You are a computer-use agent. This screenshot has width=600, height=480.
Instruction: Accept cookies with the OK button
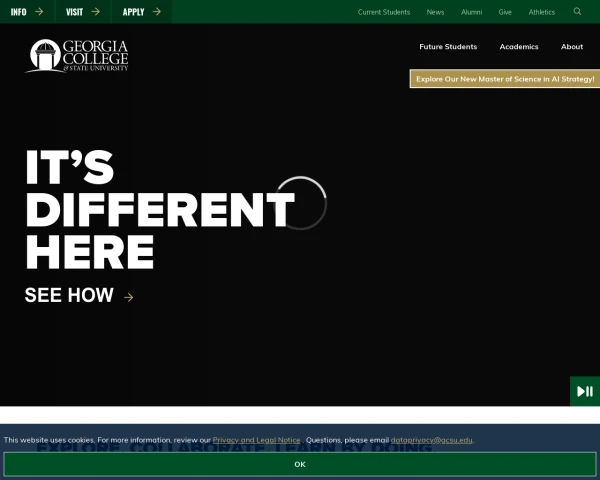tap(300, 464)
